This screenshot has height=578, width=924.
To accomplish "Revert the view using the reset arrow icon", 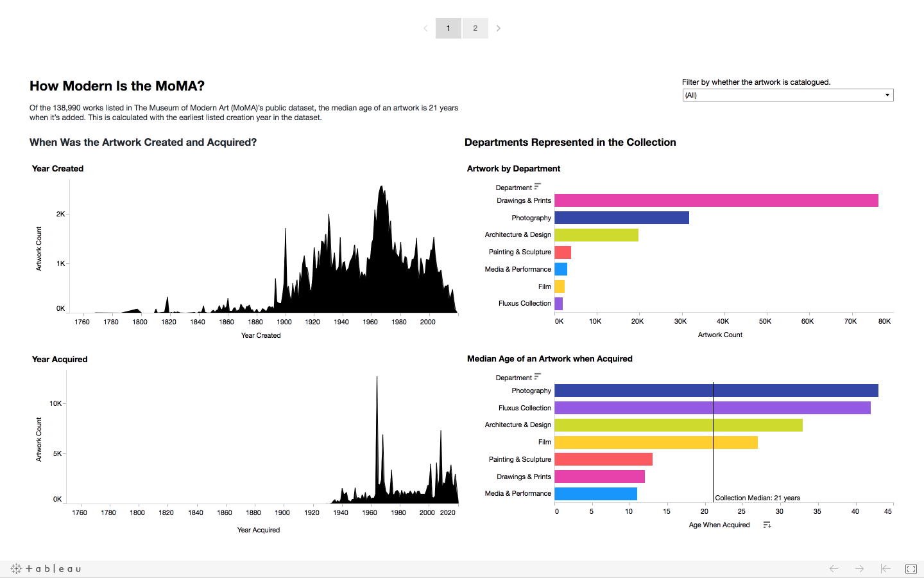I will point(886,568).
